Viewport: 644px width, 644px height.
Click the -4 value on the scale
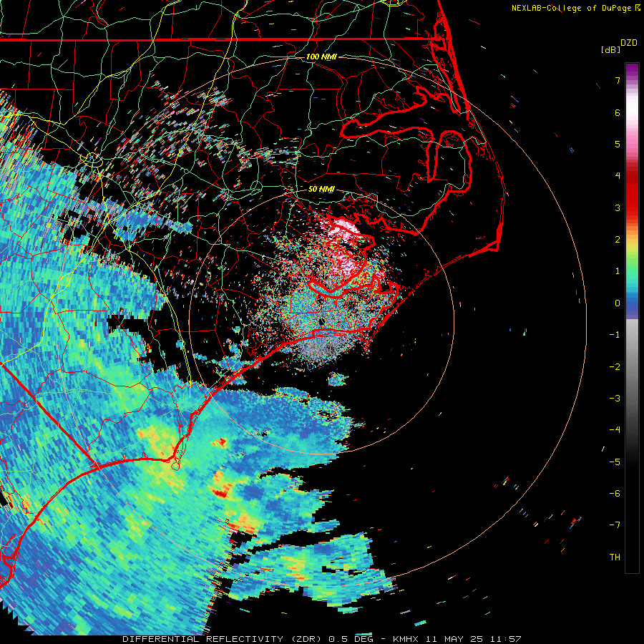[615, 430]
